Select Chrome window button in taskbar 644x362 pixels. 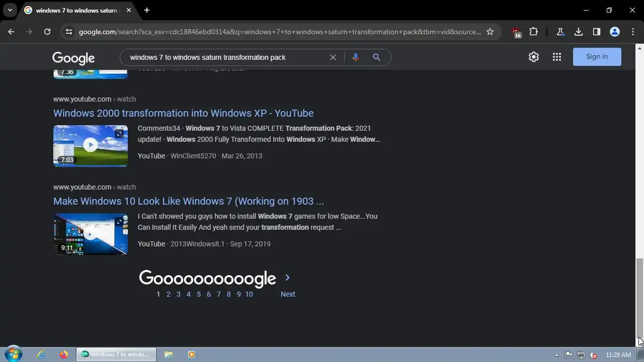tap(116, 354)
